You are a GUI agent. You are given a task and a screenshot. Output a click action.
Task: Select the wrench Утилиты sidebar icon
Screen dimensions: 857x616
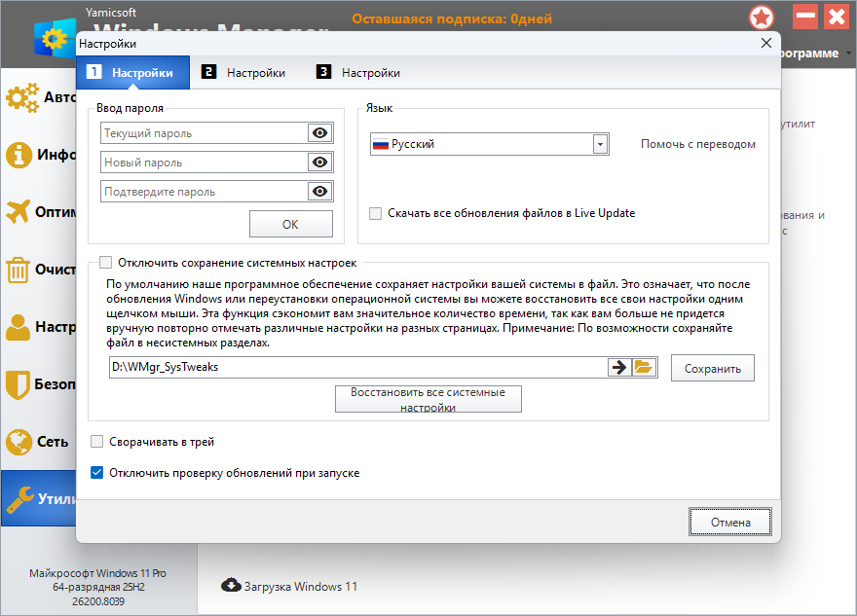20,499
